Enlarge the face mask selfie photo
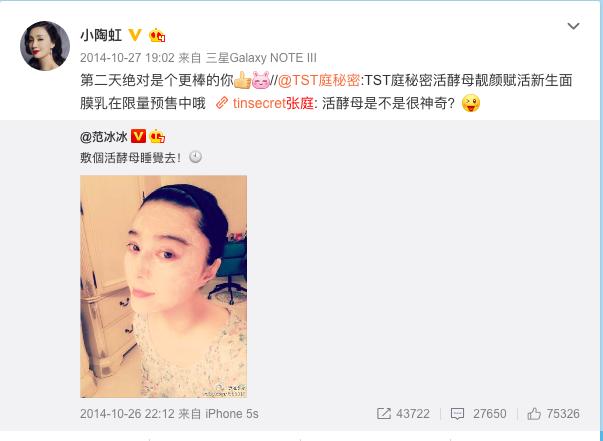 [x=163, y=286]
